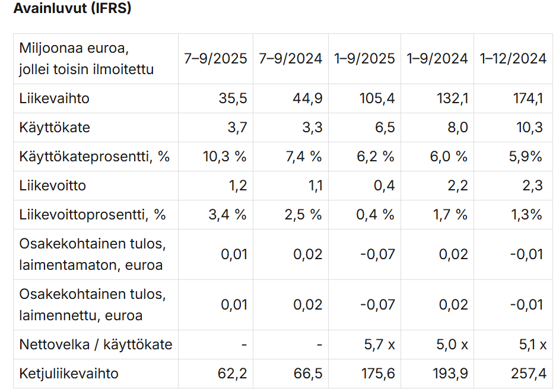The height and width of the screenshot is (392, 556).
Task: Select the Ketjuliikevaihto value 257,4
Action: [x=527, y=374]
